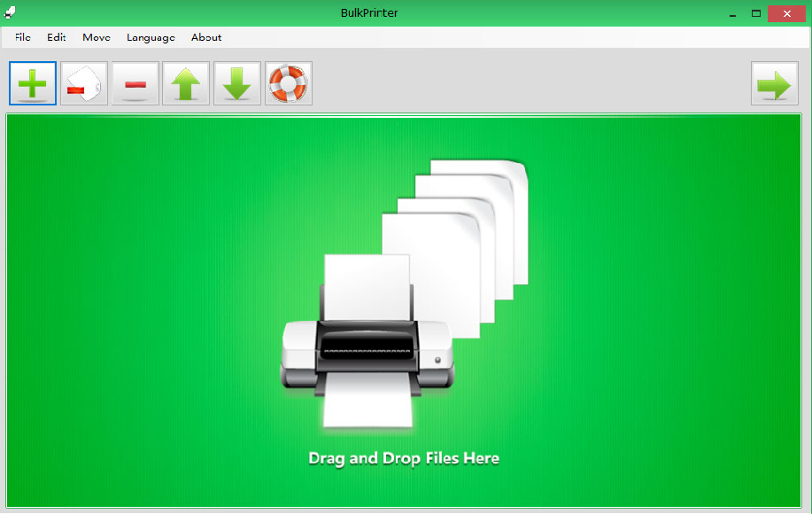Open the About menu
This screenshot has width=812, height=514.
pos(205,37)
